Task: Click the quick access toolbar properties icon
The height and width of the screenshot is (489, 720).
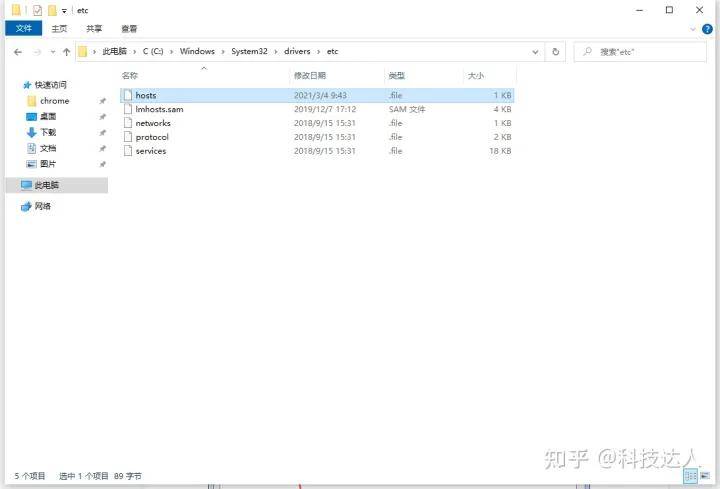Action: coord(38,10)
